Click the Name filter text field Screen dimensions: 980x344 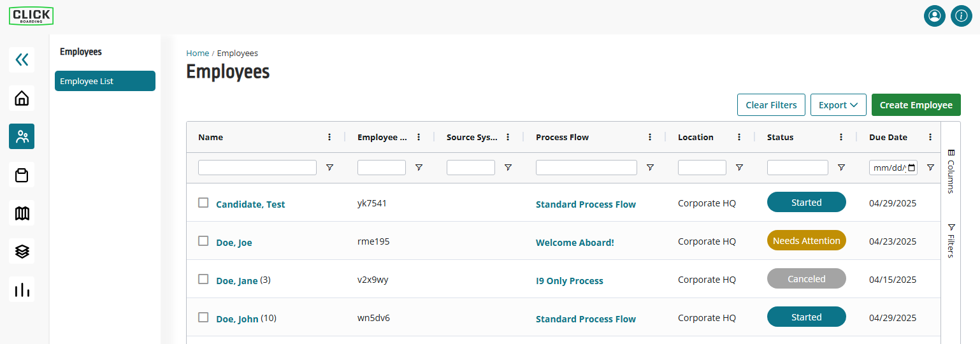[257, 168]
